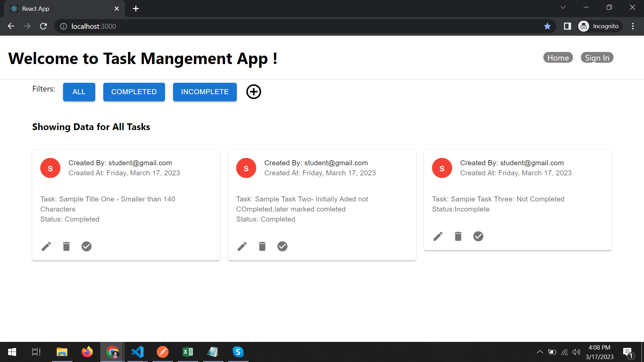Image resolution: width=644 pixels, height=362 pixels.
Task: Open the add new task plus icon
Action: (254, 92)
